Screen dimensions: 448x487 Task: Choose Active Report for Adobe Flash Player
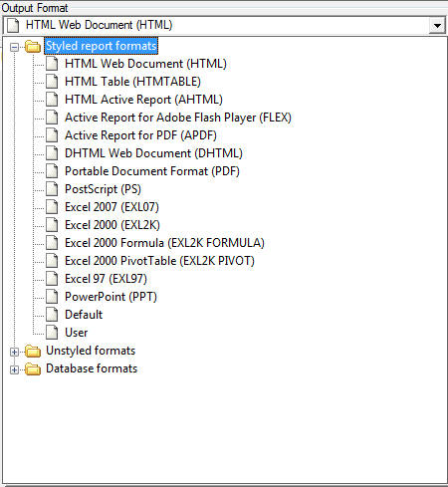[x=178, y=118]
